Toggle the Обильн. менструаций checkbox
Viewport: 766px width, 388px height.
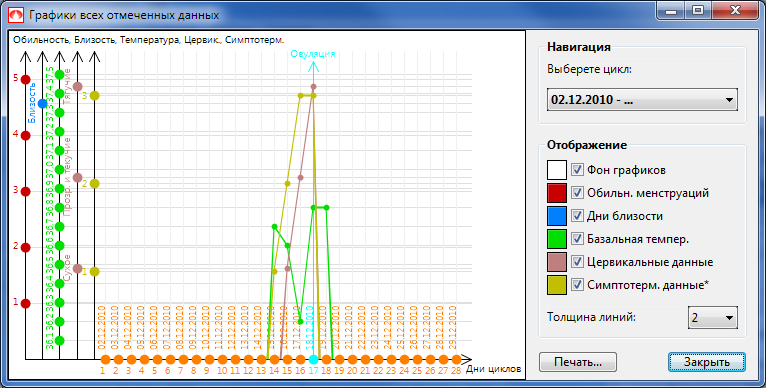point(578,193)
